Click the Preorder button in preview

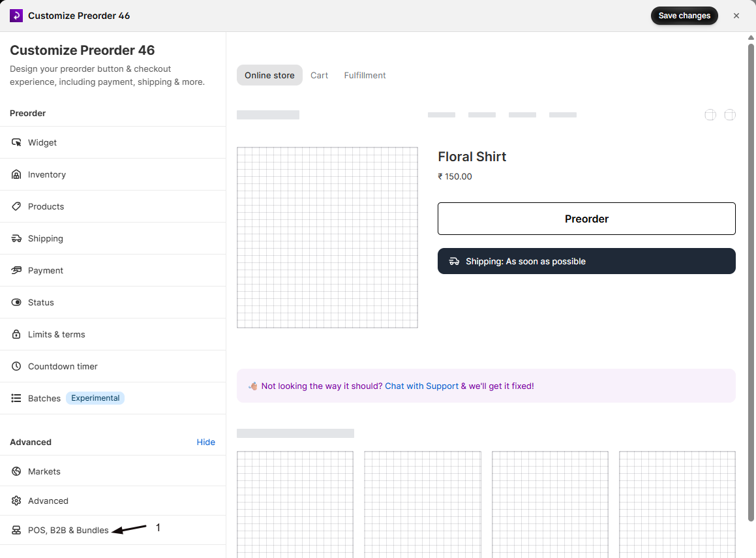click(x=586, y=219)
